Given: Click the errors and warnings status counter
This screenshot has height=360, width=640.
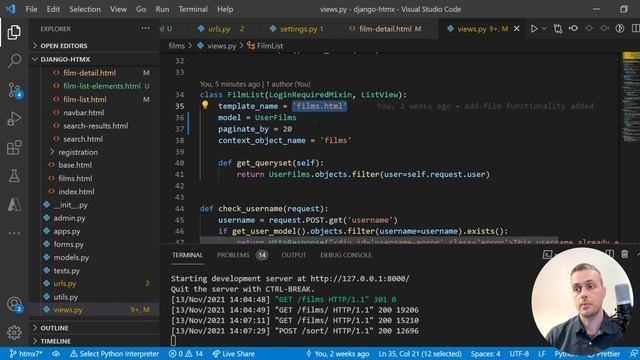Looking at the screenshot, I should (186, 353).
